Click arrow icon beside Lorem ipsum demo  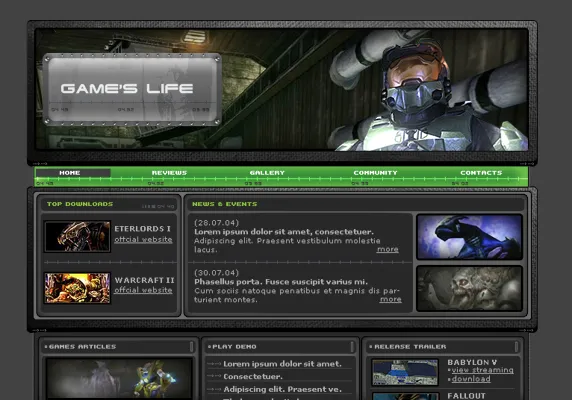[x=214, y=364]
